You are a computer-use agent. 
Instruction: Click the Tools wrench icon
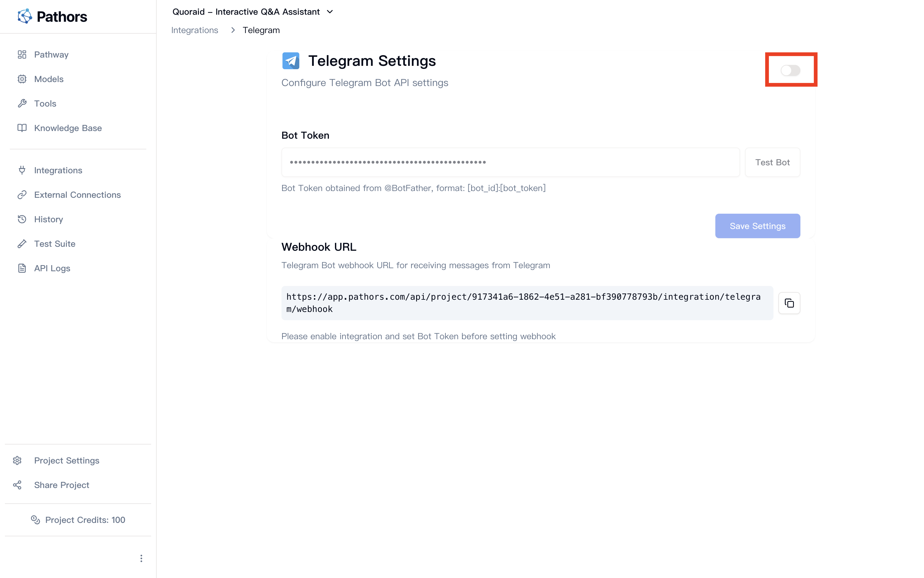pyautogui.click(x=22, y=103)
